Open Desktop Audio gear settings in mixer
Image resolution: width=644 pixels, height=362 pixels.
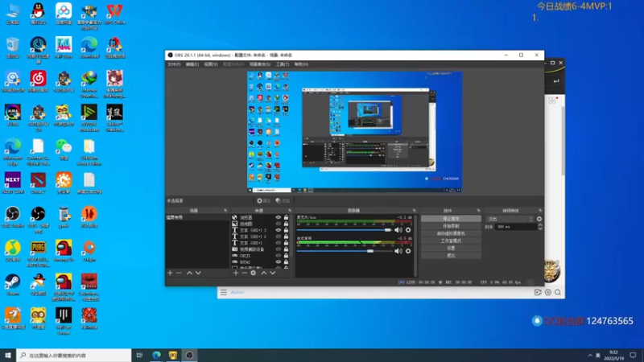coord(408,251)
